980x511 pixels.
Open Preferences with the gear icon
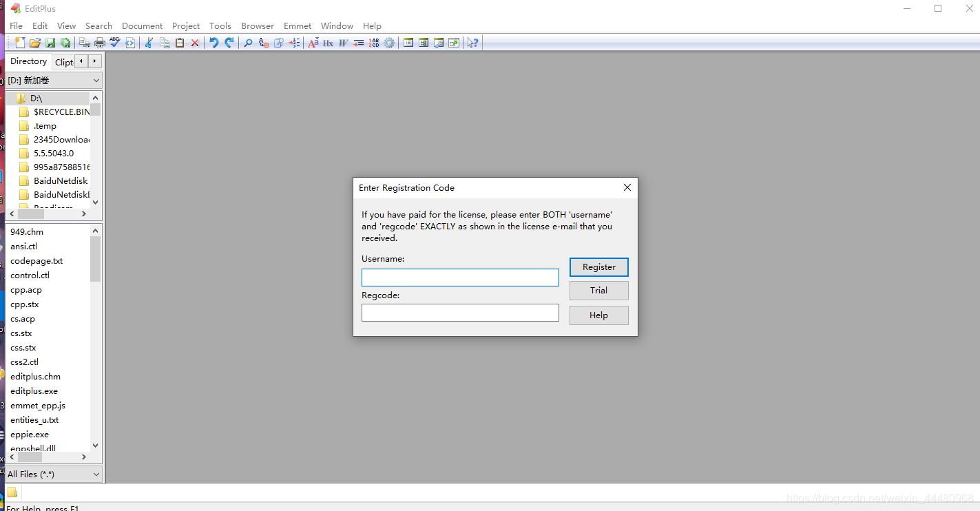pos(389,43)
